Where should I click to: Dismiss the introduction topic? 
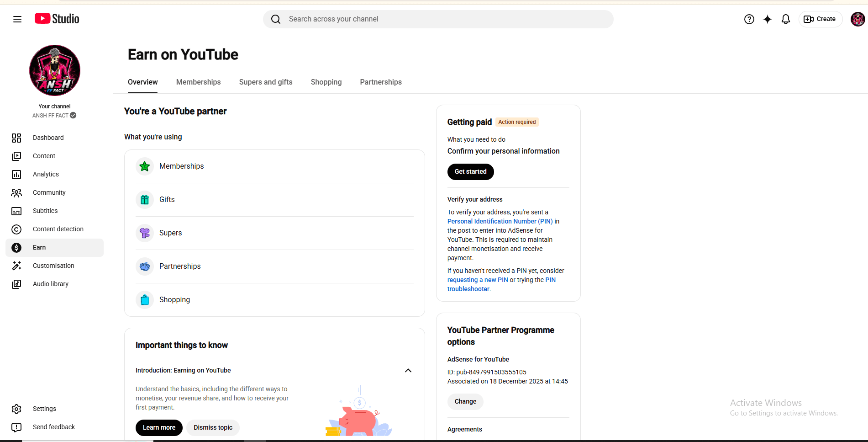213,428
